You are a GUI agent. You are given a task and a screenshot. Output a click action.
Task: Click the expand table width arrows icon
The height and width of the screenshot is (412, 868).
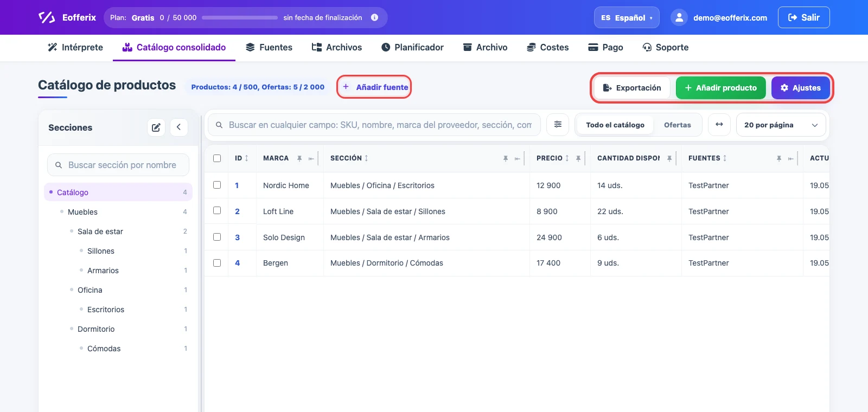coord(719,125)
